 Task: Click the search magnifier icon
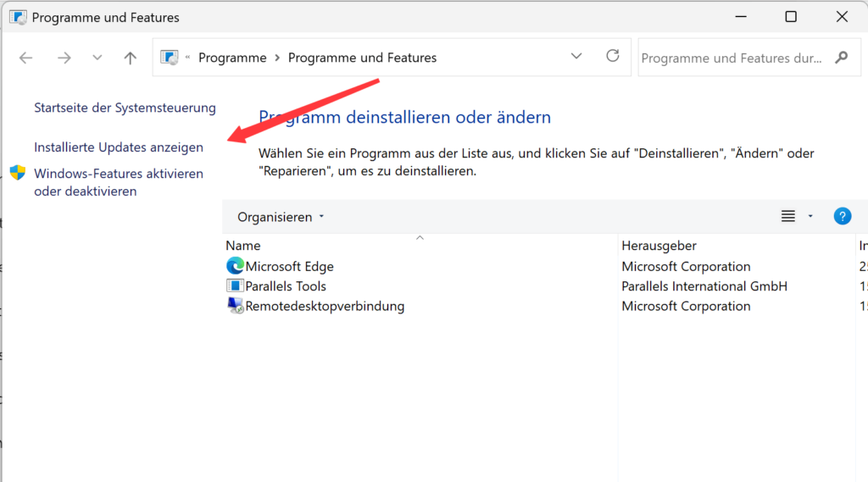(842, 58)
